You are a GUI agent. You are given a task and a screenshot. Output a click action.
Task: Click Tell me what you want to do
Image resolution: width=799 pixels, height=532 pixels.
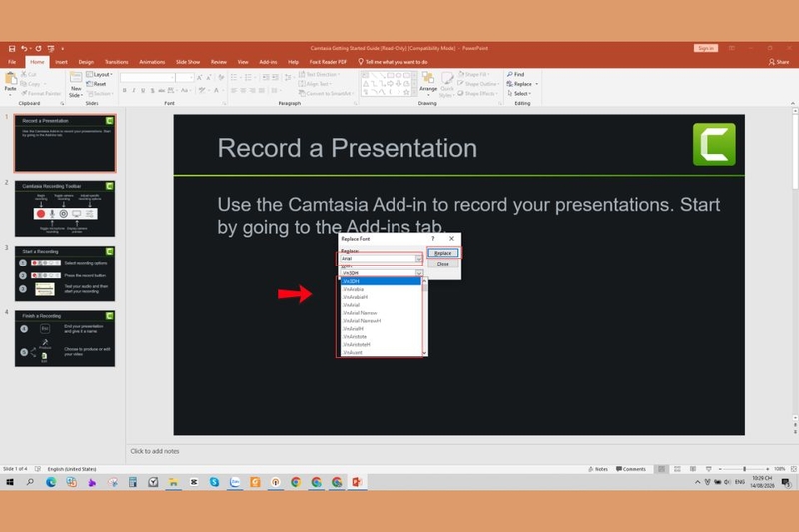click(393, 62)
